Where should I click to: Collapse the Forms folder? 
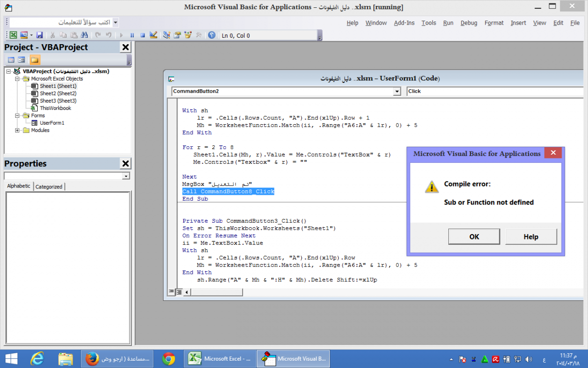click(x=18, y=115)
